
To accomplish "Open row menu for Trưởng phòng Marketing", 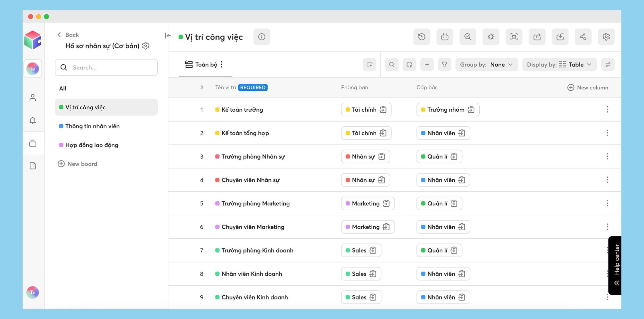I will [x=607, y=203].
